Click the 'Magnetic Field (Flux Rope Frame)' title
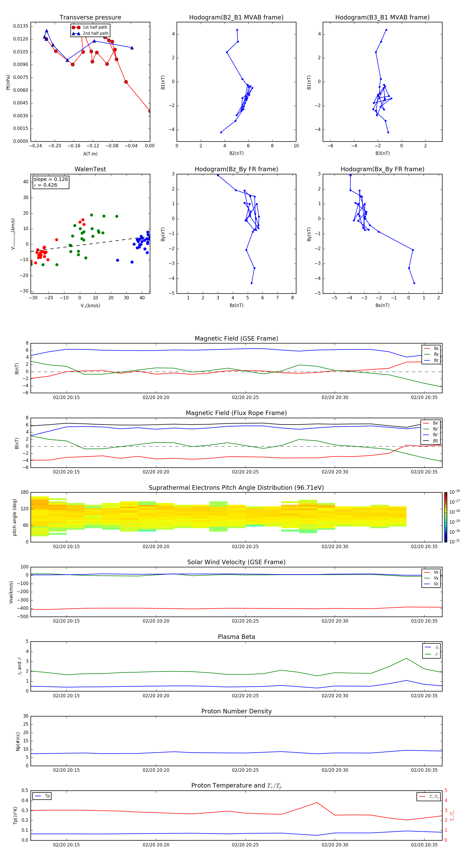 [x=236, y=413]
